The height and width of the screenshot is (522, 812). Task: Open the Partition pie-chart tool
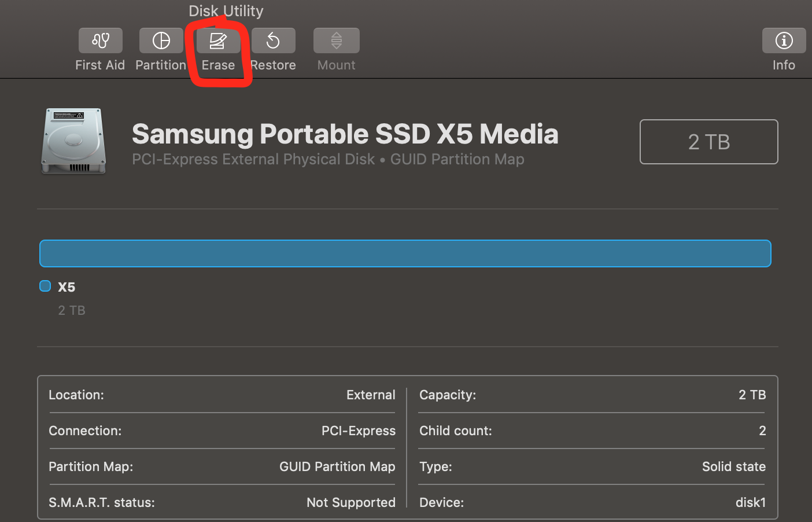tap(161, 41)
